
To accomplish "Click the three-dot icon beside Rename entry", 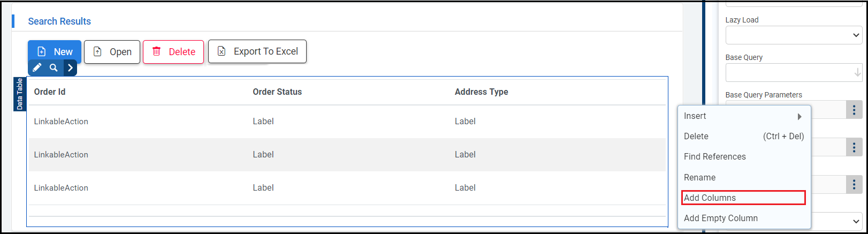I will pos(854,185).
